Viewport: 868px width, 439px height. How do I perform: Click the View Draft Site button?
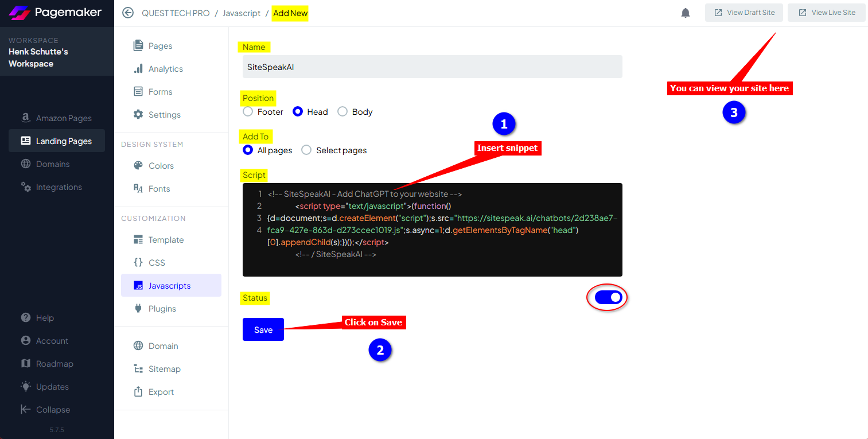pyautogui.click(x=744, y=13)
